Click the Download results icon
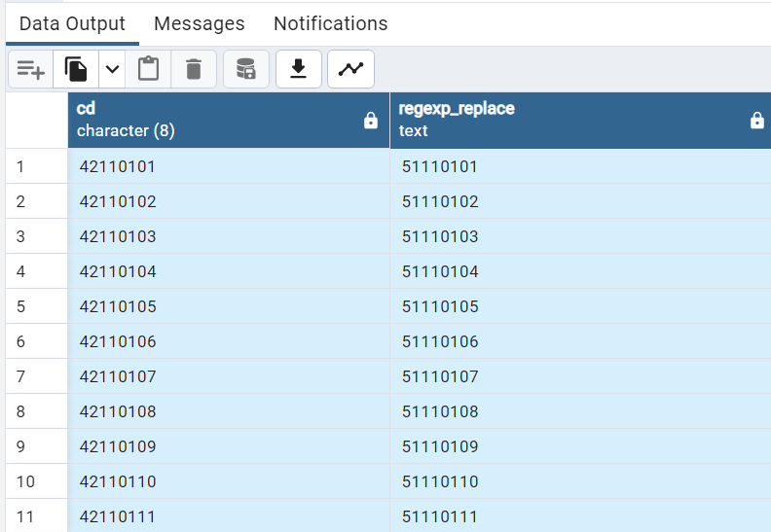This screenshot has width=771, height=532. click(x=299, y=69)
